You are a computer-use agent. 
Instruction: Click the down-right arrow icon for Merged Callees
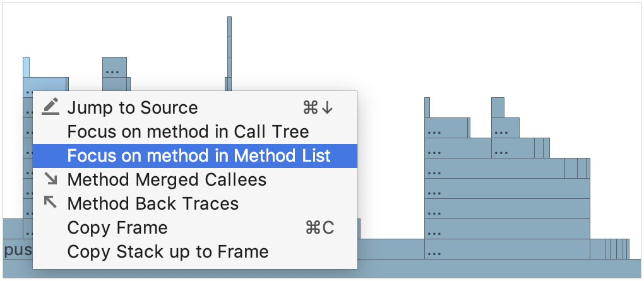click(51, 179)
